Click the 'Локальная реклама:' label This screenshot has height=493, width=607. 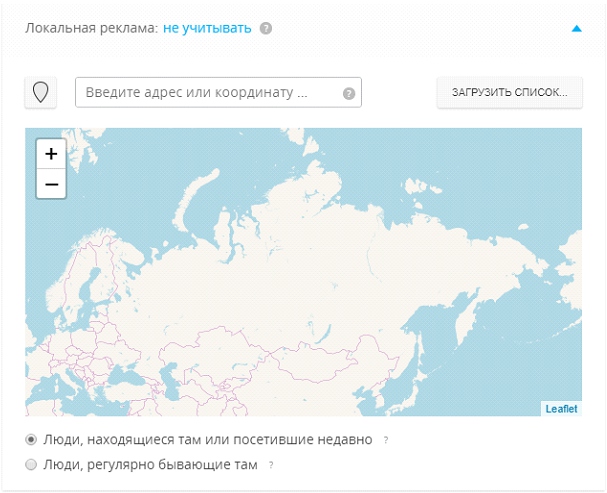[x=92, y=28]
